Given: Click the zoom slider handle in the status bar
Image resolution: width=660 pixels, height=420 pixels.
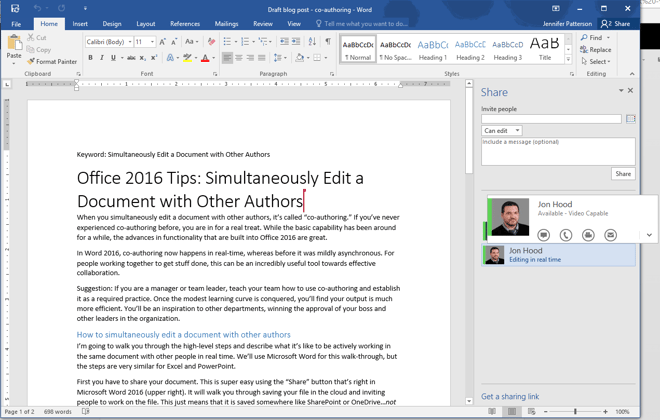Looking at the screenshot, I should (575, 412).
